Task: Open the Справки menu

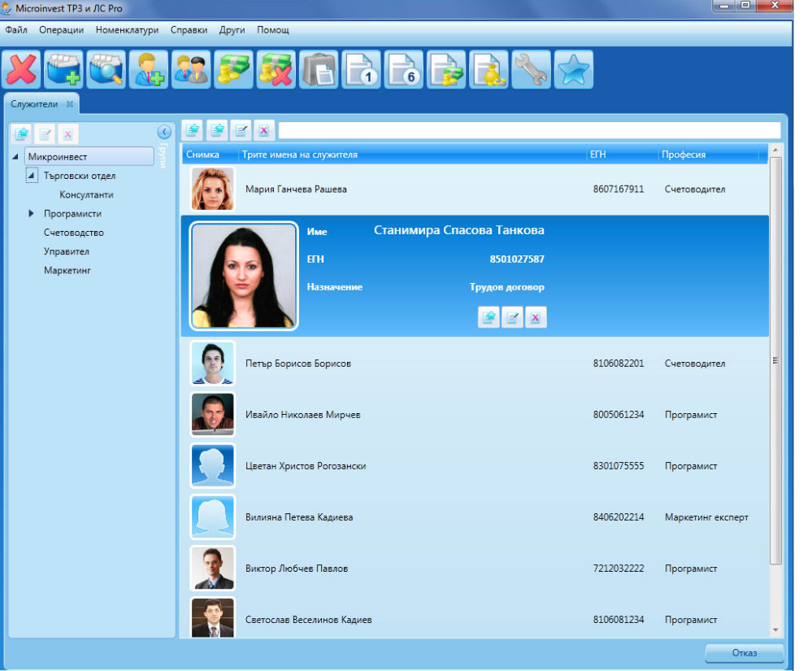Action: [x=189, y=30]
